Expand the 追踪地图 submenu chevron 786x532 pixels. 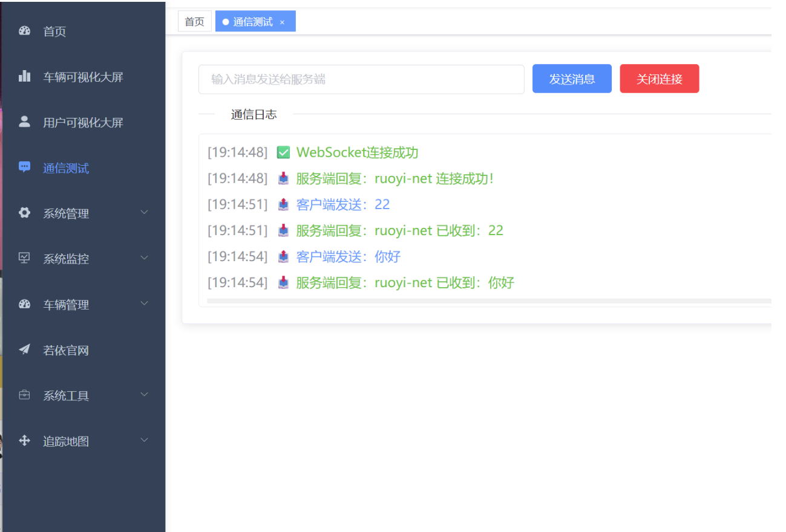point(144,440)
